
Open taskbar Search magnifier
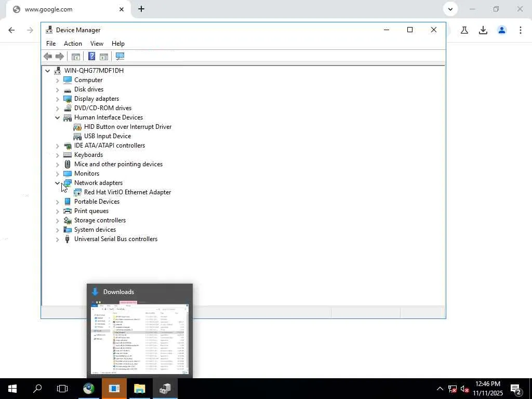coord(37,389)
